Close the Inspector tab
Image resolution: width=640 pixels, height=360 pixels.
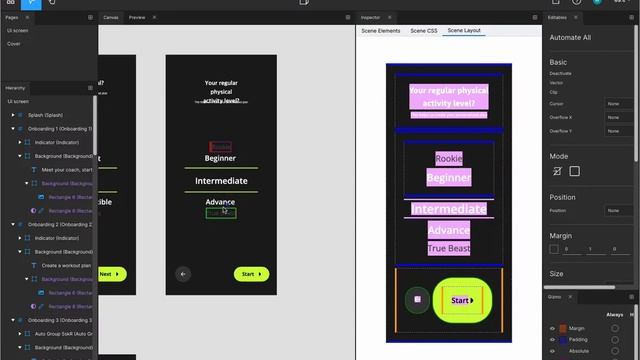tap(390, 18)
